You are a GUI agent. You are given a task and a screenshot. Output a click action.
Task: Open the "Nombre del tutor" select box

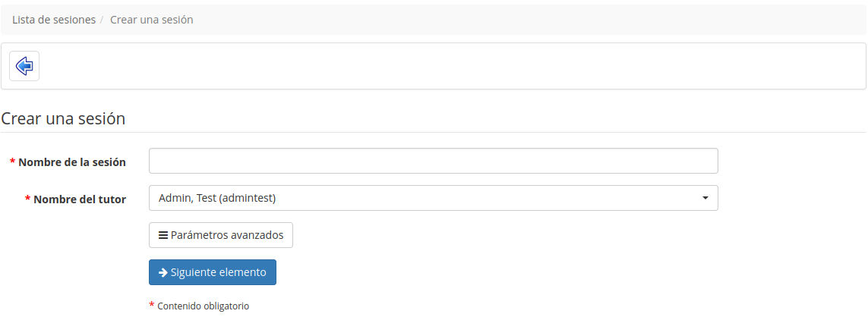click(434, 198)
